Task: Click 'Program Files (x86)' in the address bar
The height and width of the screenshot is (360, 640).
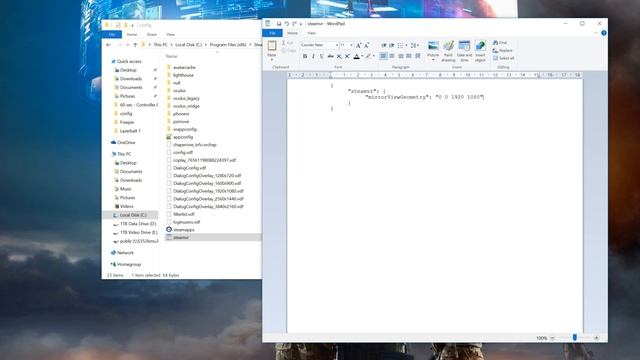Action: [x=228, y=45]
